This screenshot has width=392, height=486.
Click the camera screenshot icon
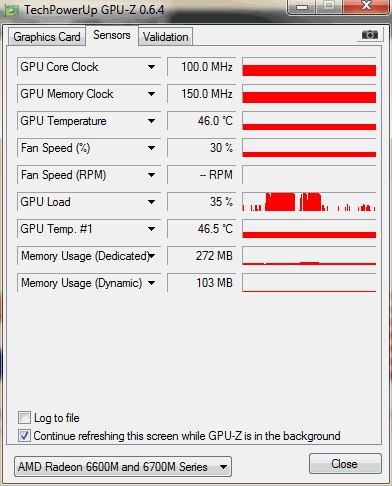pyautogui.click(x=370, y=35)
